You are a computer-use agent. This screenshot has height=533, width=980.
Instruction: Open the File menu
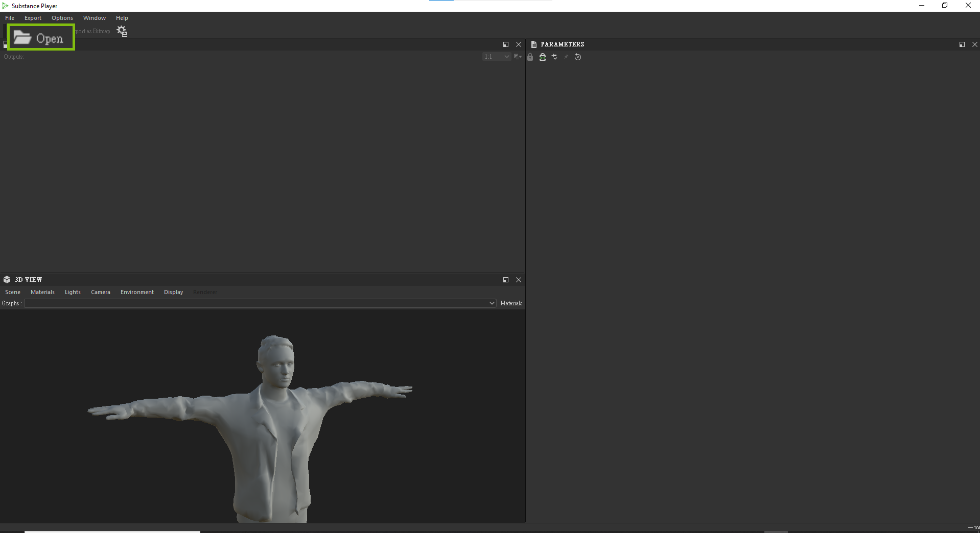click(x=10, y=18)
